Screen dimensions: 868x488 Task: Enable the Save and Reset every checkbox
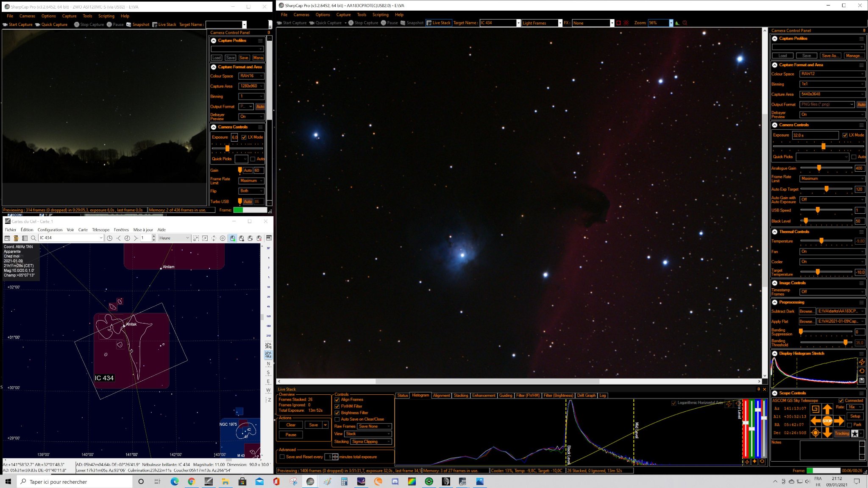click(282, 457)
